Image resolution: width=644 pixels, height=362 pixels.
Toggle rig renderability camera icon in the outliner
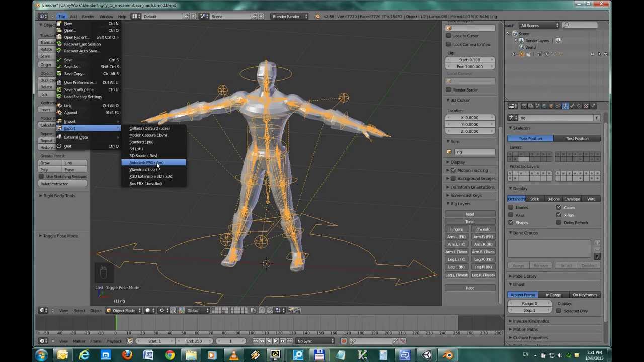[606, 54]
